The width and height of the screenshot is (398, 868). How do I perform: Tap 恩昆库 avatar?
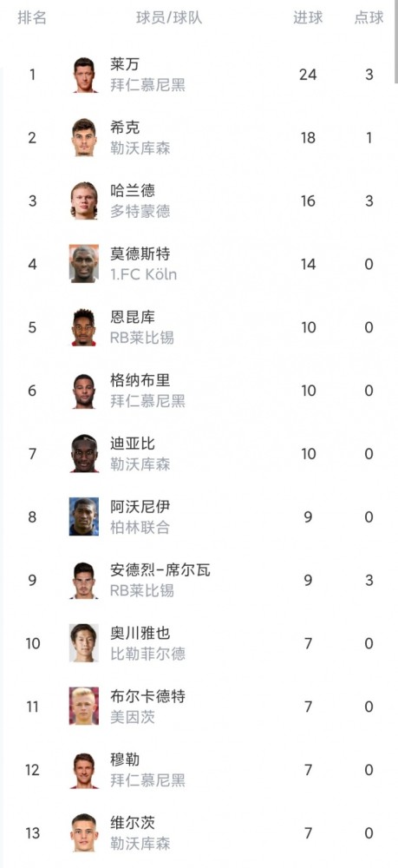84,327
